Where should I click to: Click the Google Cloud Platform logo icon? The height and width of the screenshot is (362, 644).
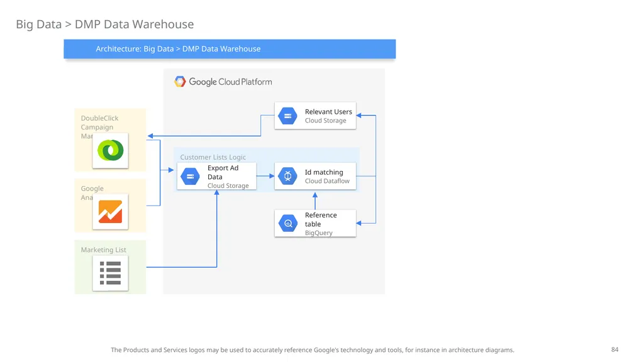coord(180,82)
